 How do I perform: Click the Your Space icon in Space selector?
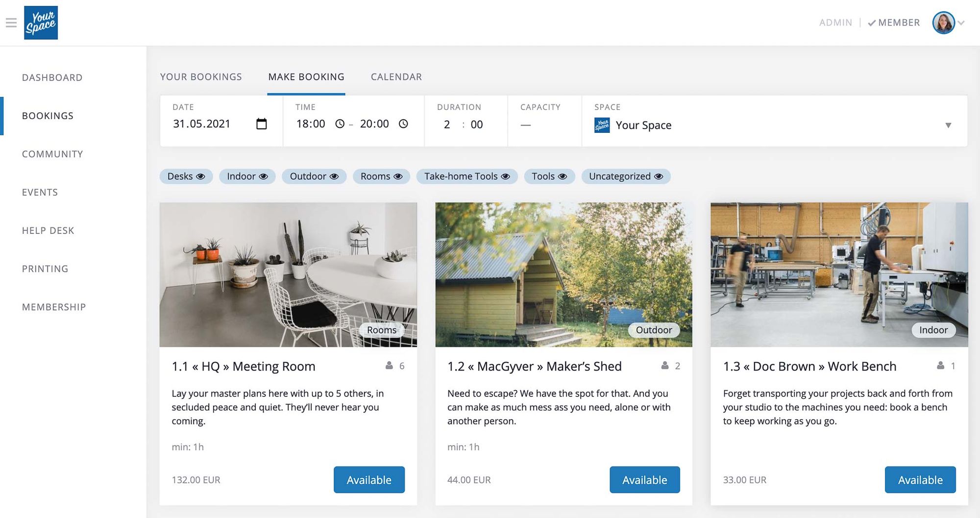coord(602,125)
